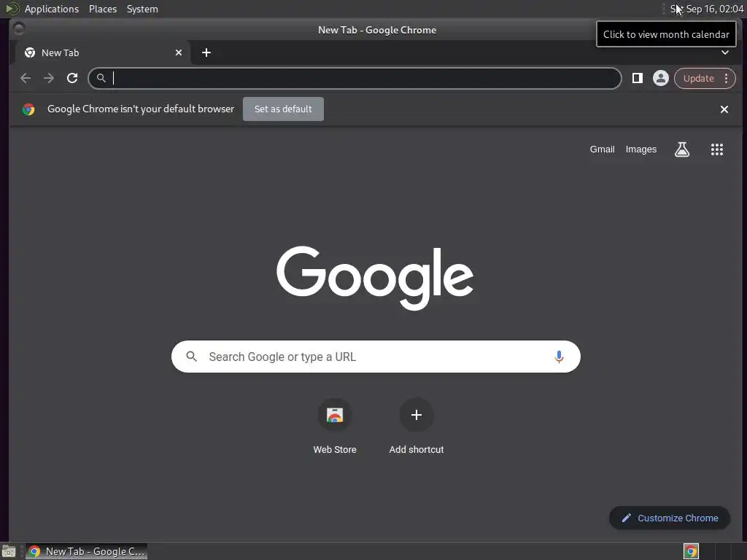Open the side panel icon

638,78
